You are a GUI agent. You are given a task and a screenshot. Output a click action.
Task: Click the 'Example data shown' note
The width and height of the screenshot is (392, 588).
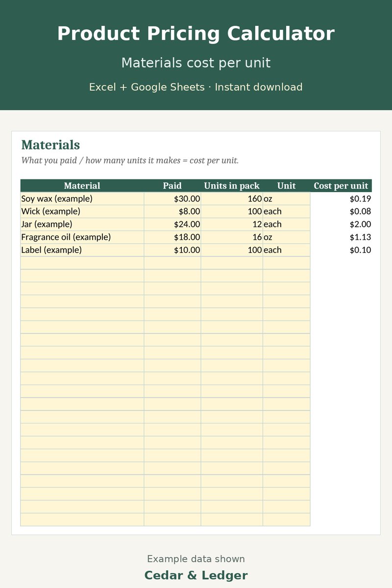[196, 559]
